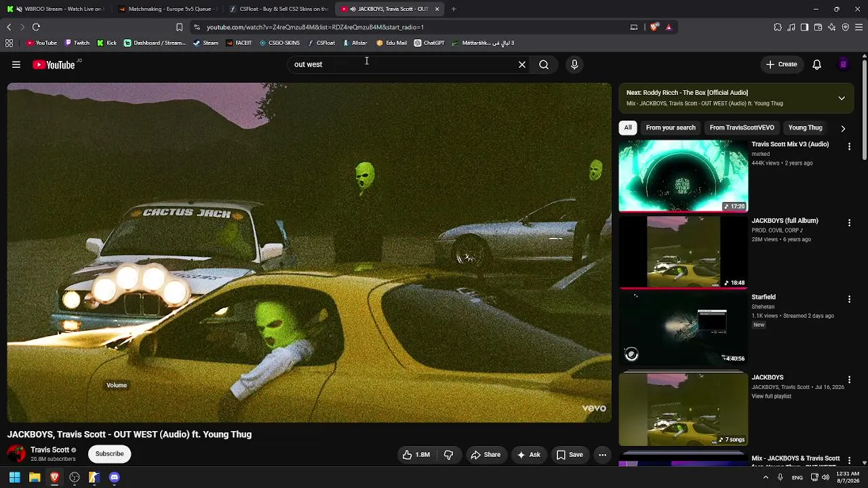Bookmark this page in the address bar
This screenshot has height=488, width=868.
[179, 27]
